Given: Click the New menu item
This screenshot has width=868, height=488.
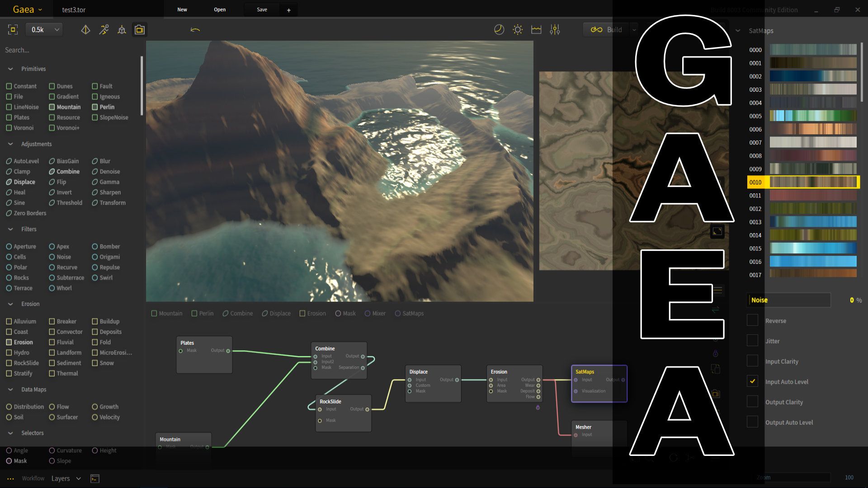Looking at the screenshot, I should tap(182, 9).
